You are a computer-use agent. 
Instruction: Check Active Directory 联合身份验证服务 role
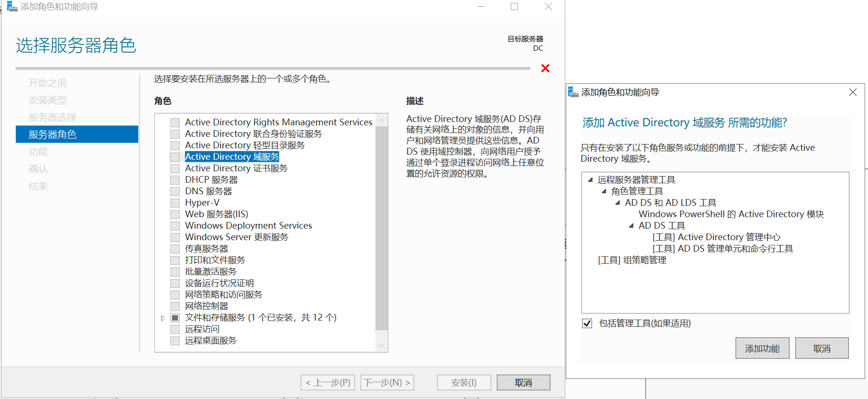coord(175,134)
